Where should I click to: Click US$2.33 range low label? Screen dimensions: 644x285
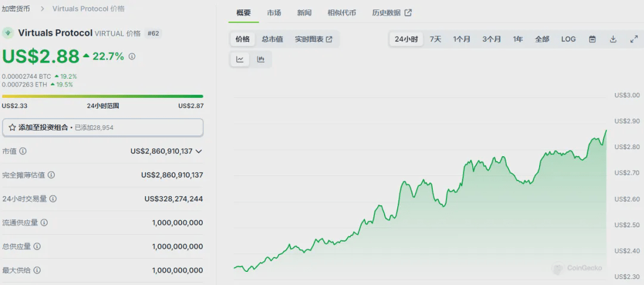(x=15, y=106)
